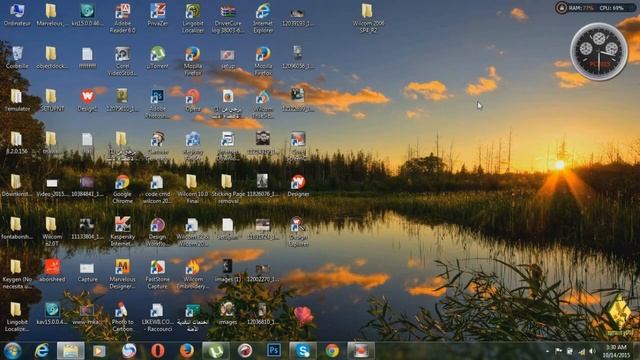This screenshot has width=640, height=360.
Task: Open Photoshop from the taskbar
Action: coord(274,351)
